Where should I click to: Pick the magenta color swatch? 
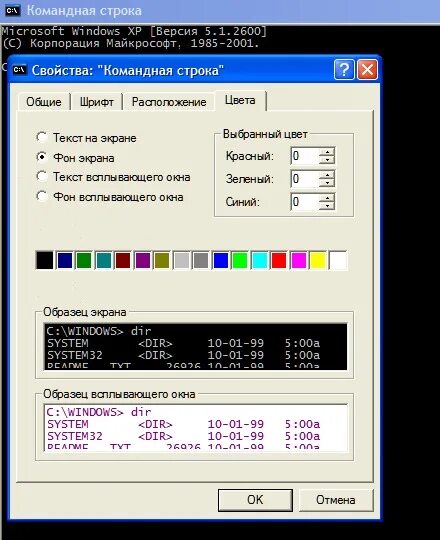coord(298,260)
